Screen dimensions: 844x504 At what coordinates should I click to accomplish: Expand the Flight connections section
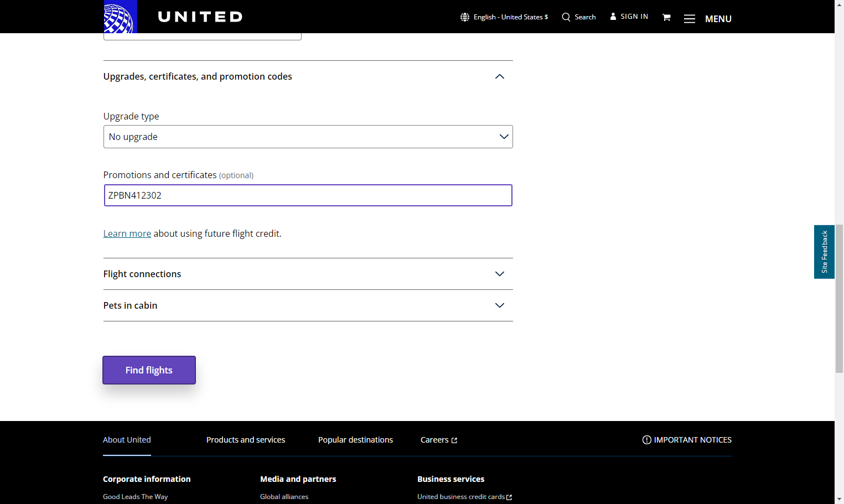pyautogui.click(x=308, y=274)
